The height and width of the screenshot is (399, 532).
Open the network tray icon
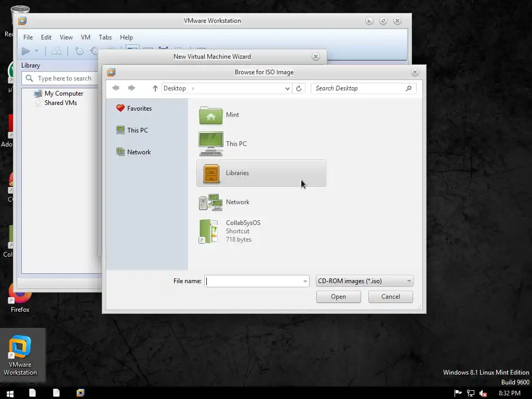pos(471,393)
